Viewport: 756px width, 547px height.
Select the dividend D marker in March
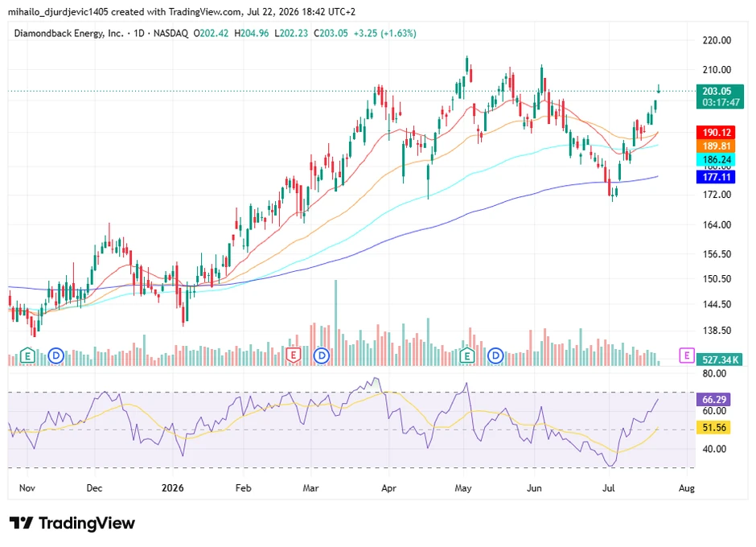pyautogui.click(x=322, y=356)
